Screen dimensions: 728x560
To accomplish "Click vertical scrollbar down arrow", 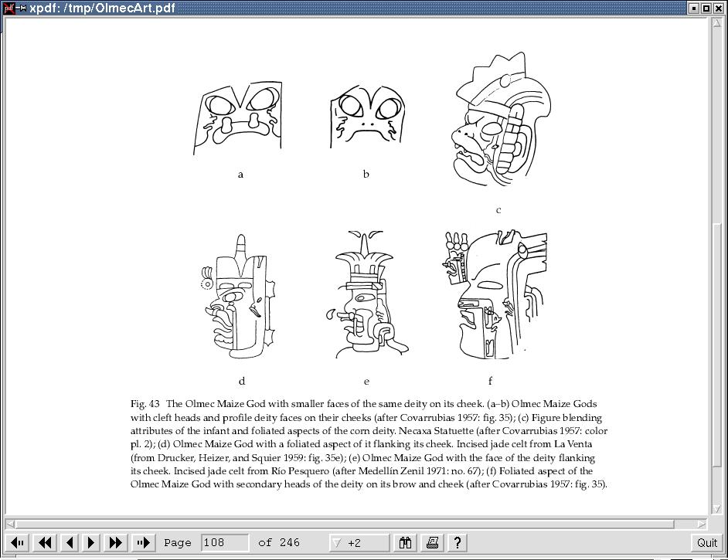I will [716, 509].
